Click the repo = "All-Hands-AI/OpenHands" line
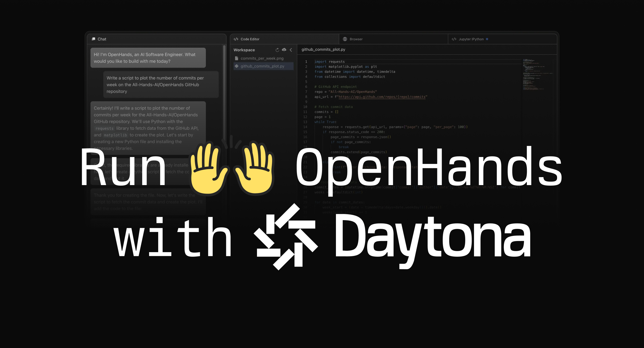 (x=346, y=92)
